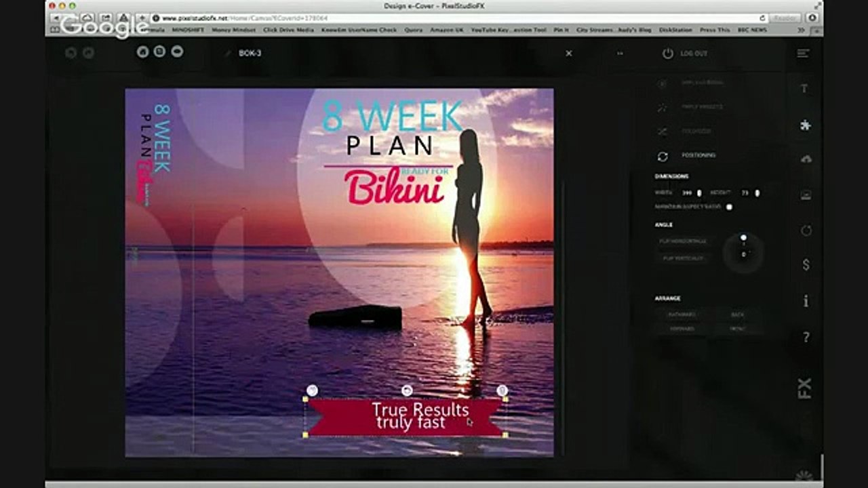Click the Front button under Arrange
This screenshot has height=488, width=868.
[737, 329]
